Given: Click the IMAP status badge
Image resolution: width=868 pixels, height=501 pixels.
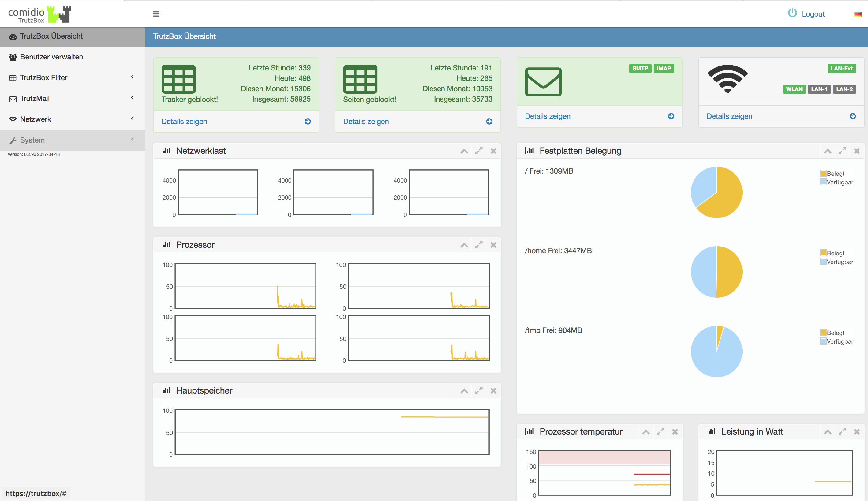Looking at the screenshot, I should coord(663,69).
